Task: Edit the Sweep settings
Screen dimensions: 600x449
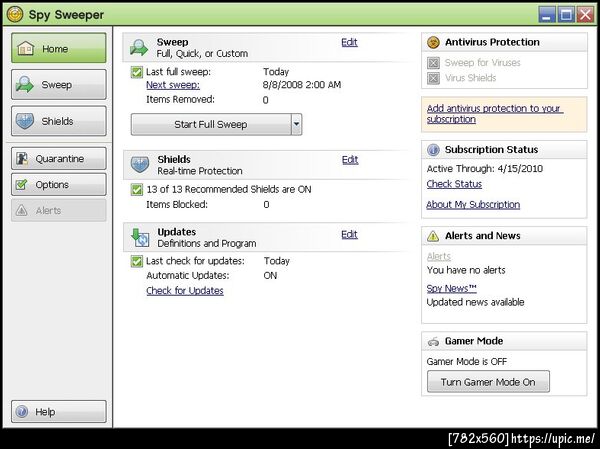Action: (x=349, y=42)
